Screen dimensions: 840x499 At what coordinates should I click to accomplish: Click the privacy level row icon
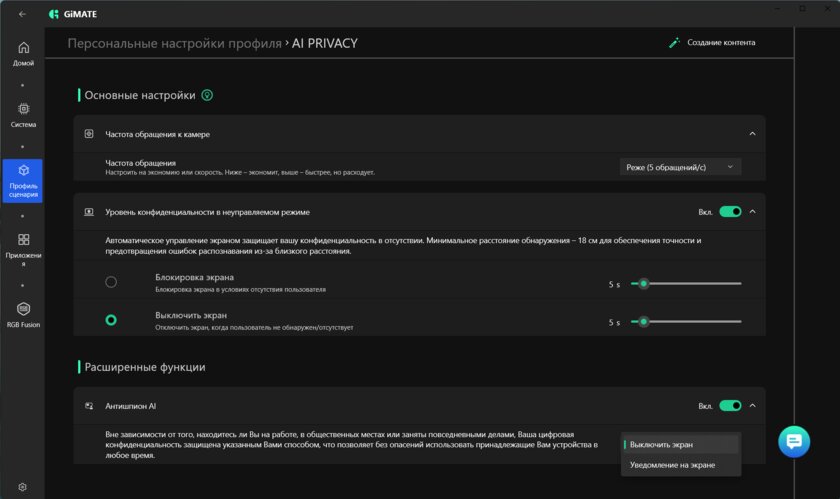pyautogui.click(x=89, y=212)
